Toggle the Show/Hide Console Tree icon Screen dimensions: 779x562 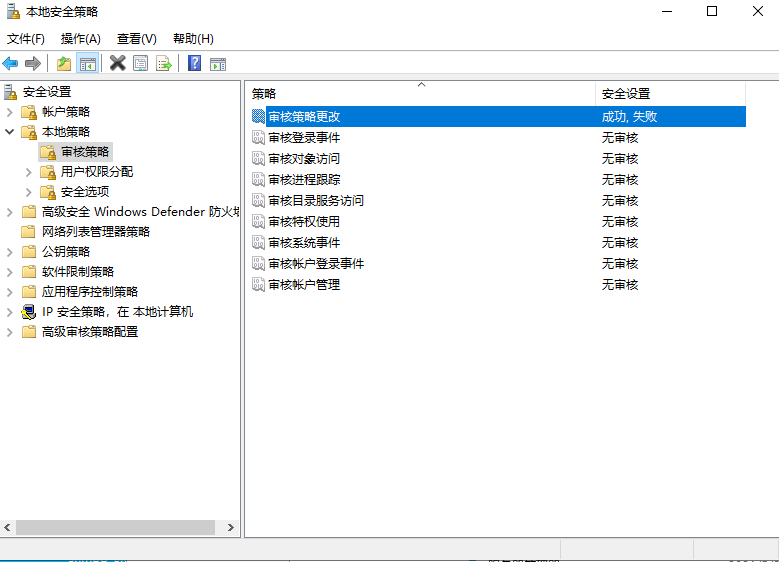pos(88,63)
